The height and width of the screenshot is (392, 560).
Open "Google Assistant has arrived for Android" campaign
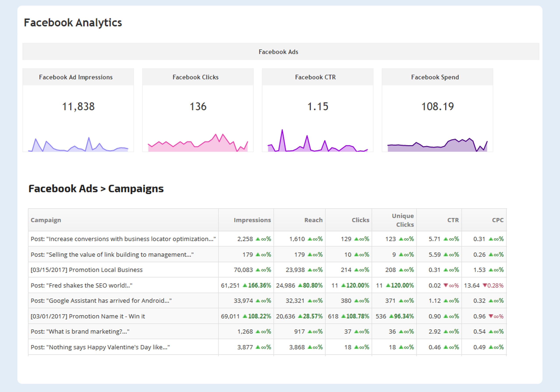[101, 301]
